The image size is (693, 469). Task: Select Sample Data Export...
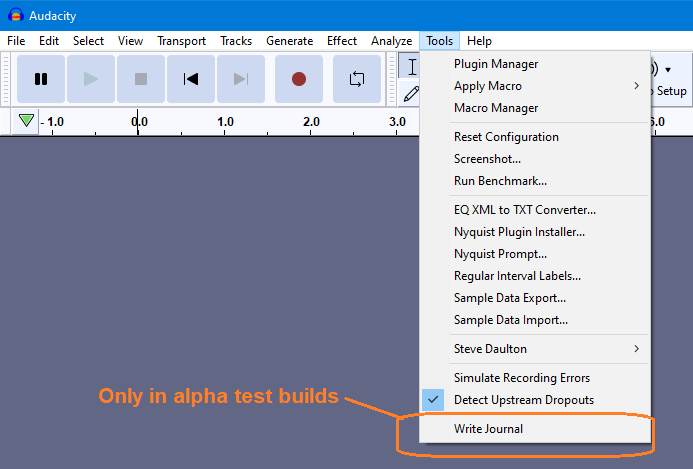pos(535,298)
